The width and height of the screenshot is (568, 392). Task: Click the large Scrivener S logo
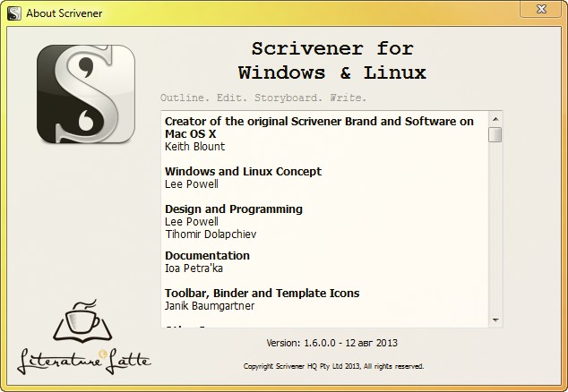[86, 94]
